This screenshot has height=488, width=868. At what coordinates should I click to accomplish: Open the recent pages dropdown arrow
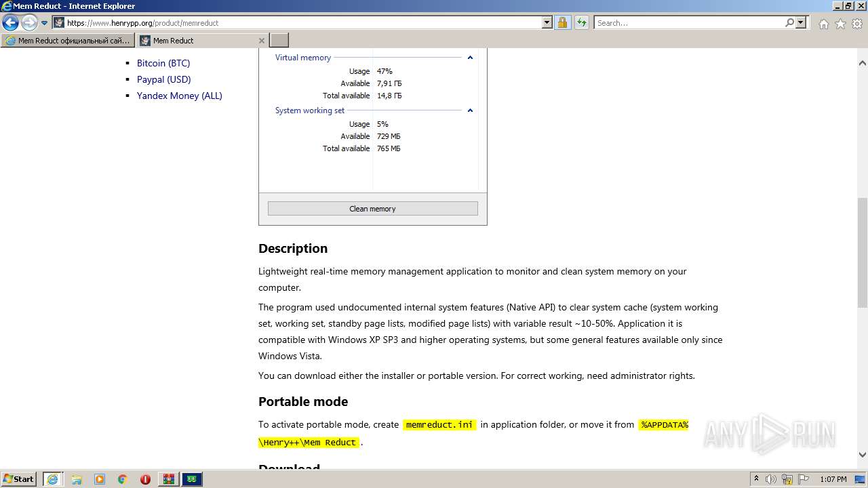point(45,23)
